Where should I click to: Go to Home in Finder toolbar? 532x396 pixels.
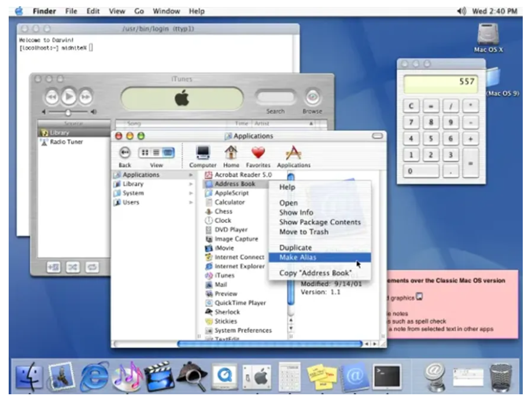pos(231,156)
